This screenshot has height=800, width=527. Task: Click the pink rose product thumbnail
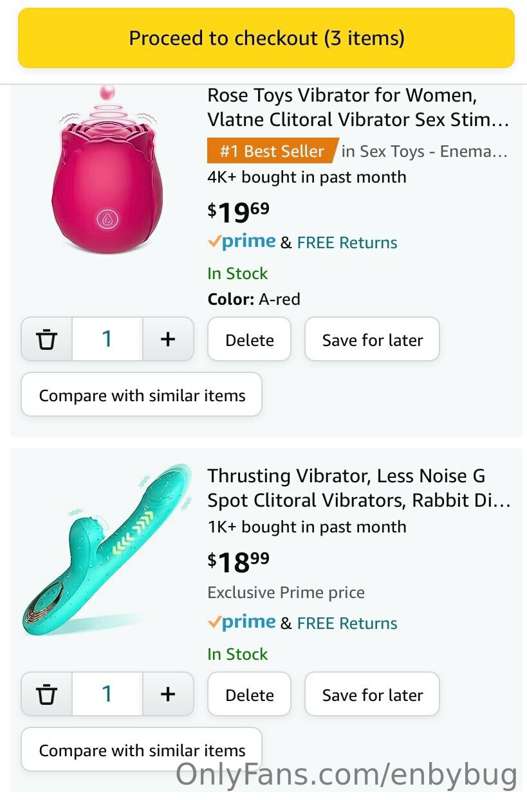click(x=107, y=171)
